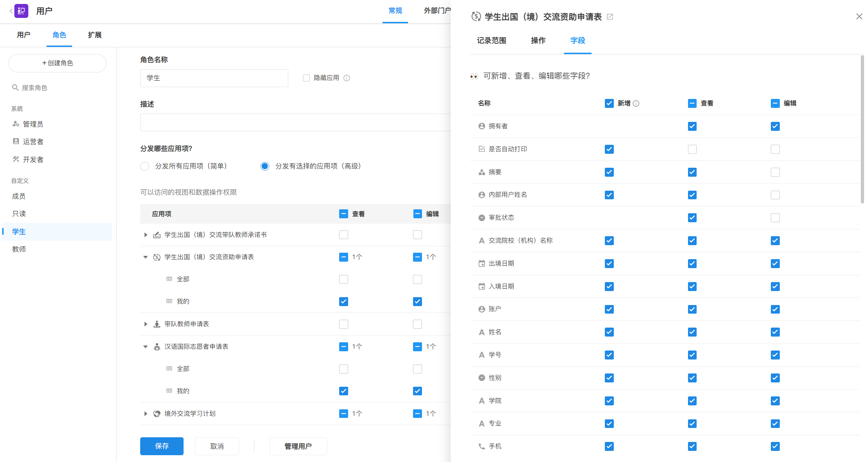Expand the 带队教师申请表 row
This screenshot has width=868, height=462.
click(x=146, y=324)
